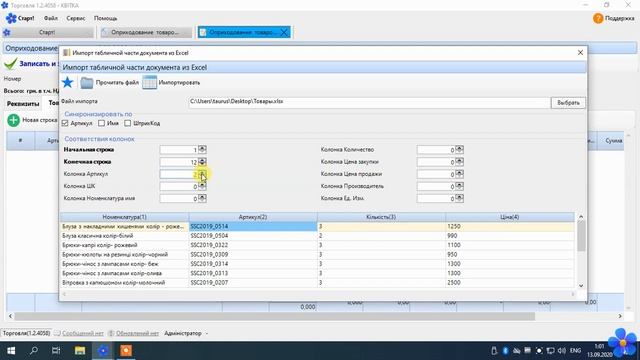This screenshot has height=360, width=640.
Task: Open Windows Start menu
Action: [11, 351]
